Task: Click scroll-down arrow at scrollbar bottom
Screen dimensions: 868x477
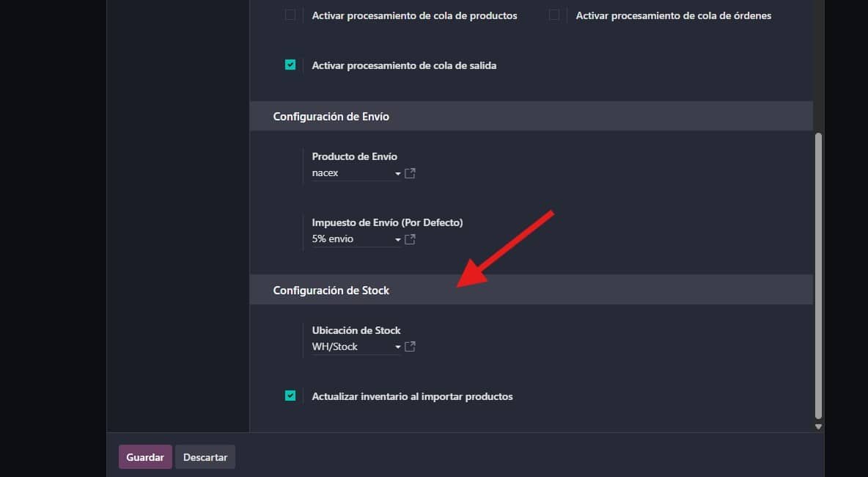Action: coord(818,426)
